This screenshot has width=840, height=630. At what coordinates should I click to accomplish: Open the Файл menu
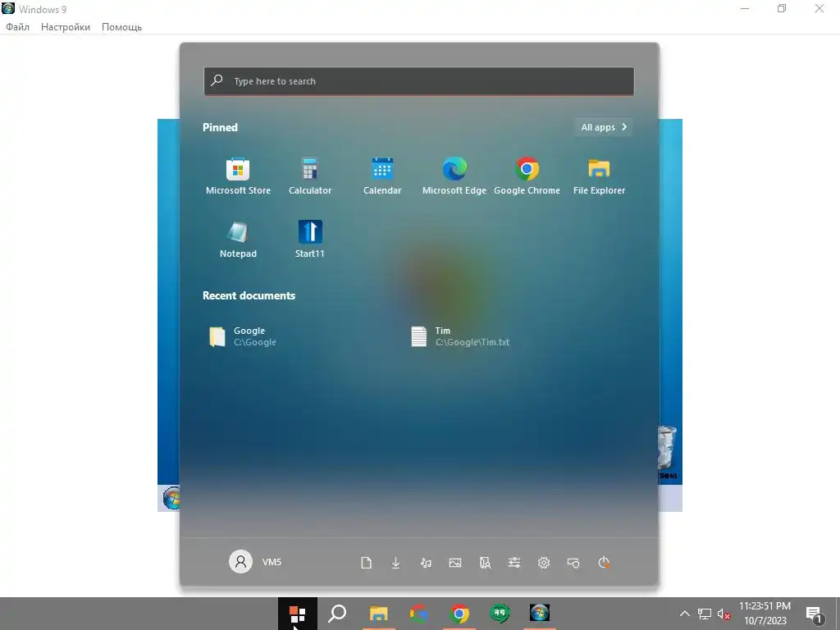(x=18, y=27)
